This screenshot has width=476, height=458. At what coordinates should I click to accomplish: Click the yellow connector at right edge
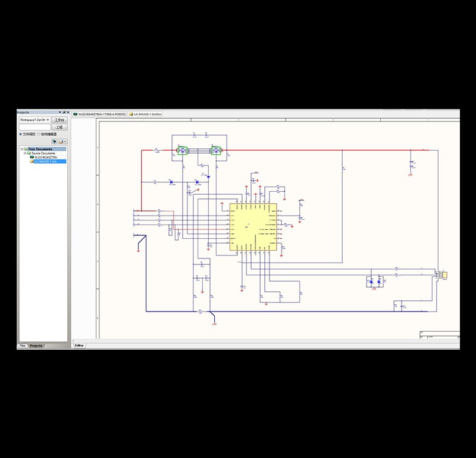click(x=444, y=275)
